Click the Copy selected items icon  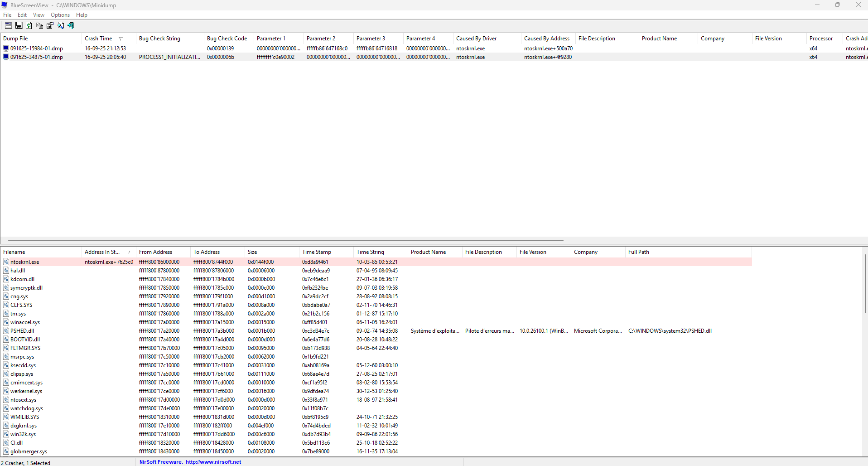[x=40, y=25]
